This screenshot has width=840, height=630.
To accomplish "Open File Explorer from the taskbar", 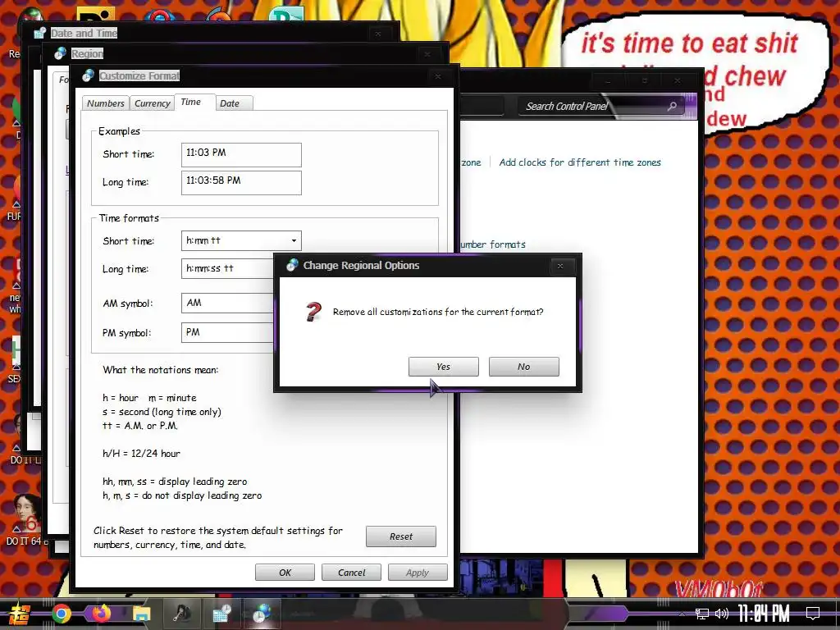I will [x=141, y=614].
